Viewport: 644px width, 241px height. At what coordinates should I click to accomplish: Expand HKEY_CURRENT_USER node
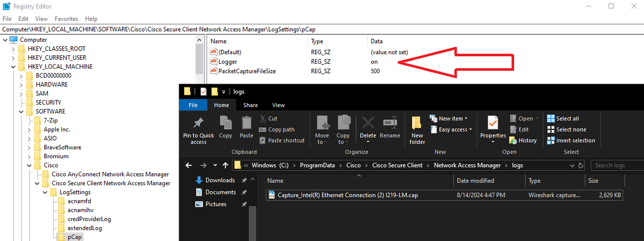tap(13, 57)
